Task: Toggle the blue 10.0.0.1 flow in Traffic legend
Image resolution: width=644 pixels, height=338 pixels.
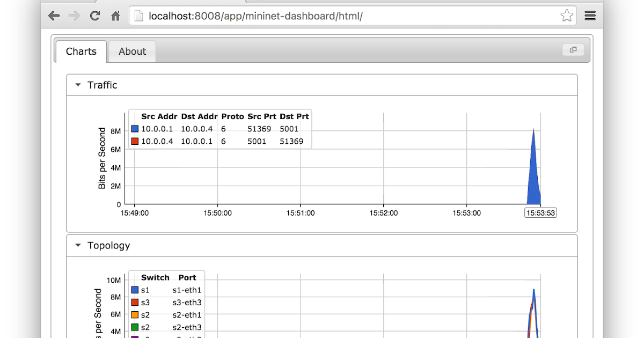Action: coord(135,128)
